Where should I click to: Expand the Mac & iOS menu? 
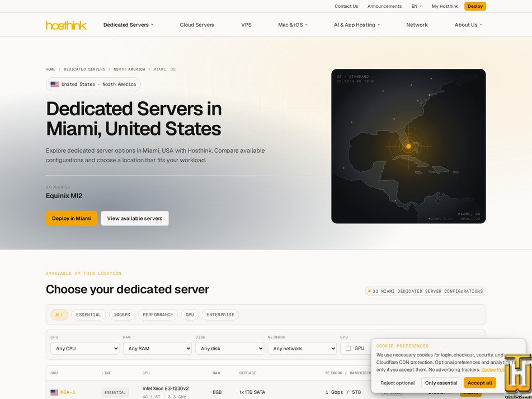[293, 25]
